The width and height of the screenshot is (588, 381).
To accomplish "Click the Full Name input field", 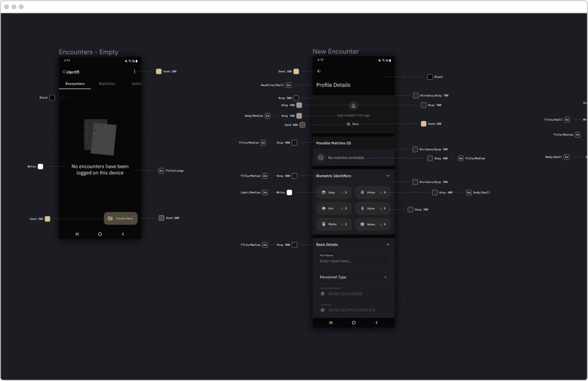I will (353, 261).
